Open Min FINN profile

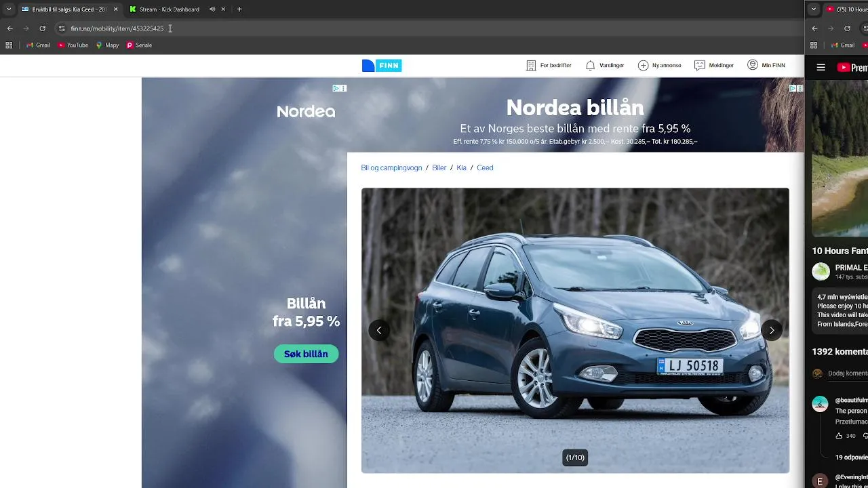pyautogui.click(x=766, y=66)
